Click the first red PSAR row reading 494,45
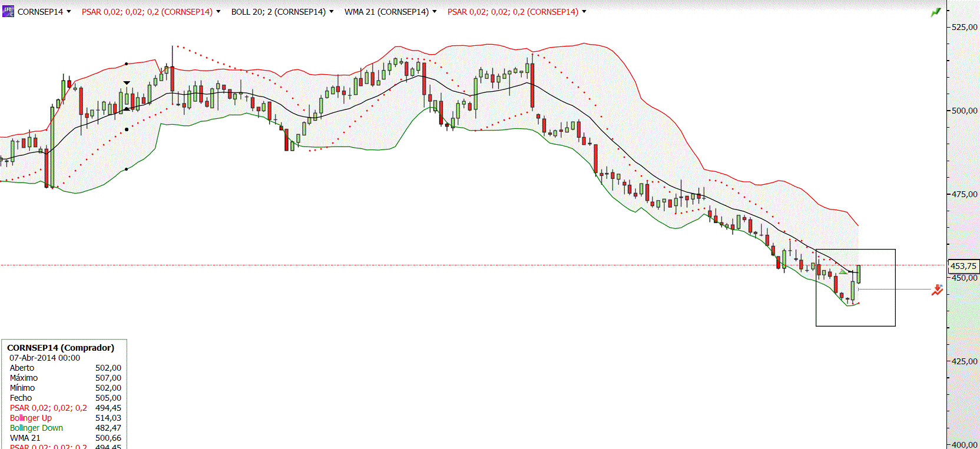This screenshot has height=449, width=980. (65, 408)
